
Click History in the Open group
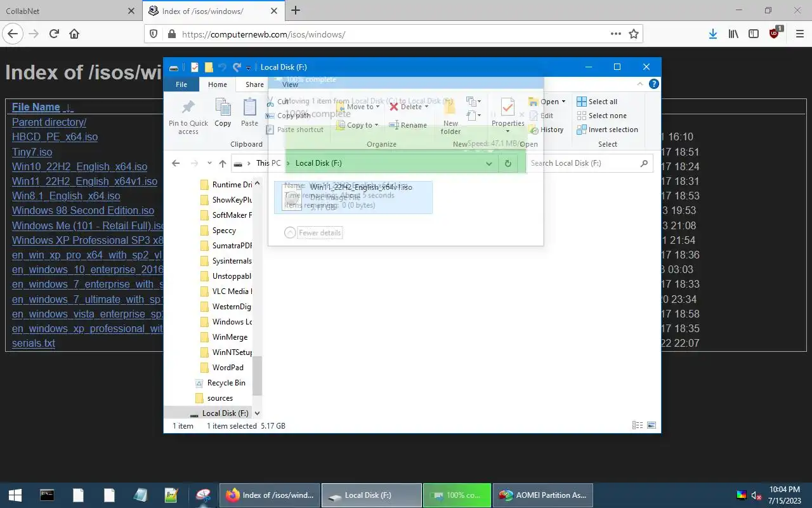click(x=546, y=130)
